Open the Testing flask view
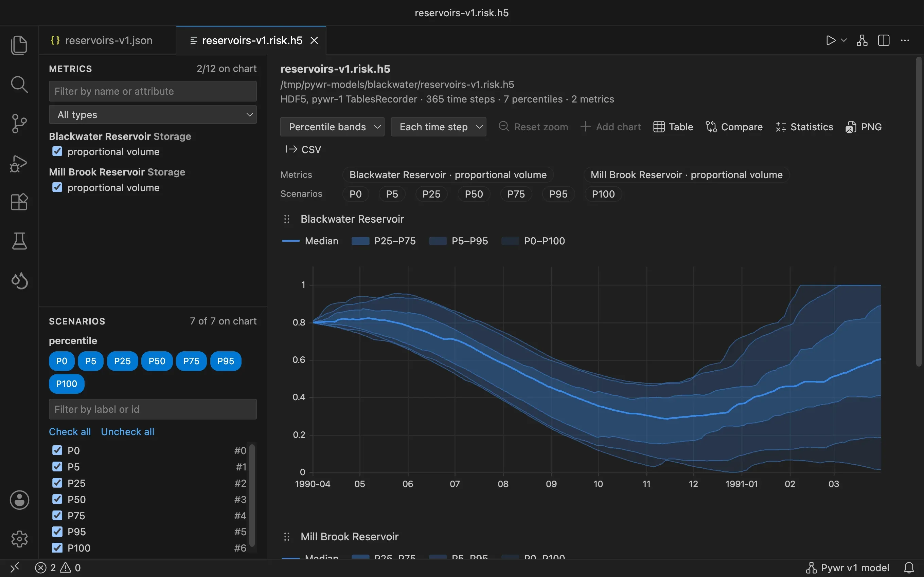The height and width of the screenshot is (577, 924). pyautogui.click(x=19, y=241)
